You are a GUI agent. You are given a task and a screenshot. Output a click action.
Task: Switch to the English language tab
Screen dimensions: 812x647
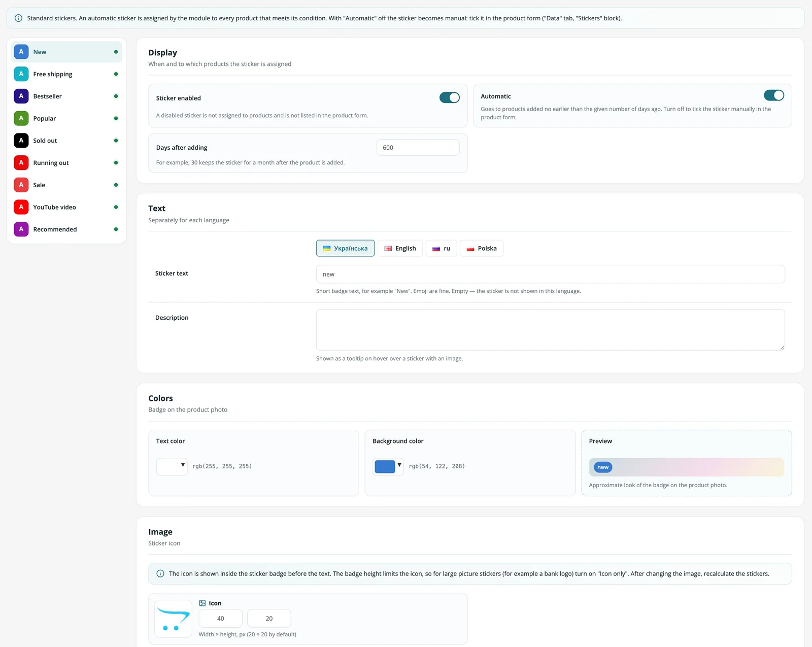400,248
